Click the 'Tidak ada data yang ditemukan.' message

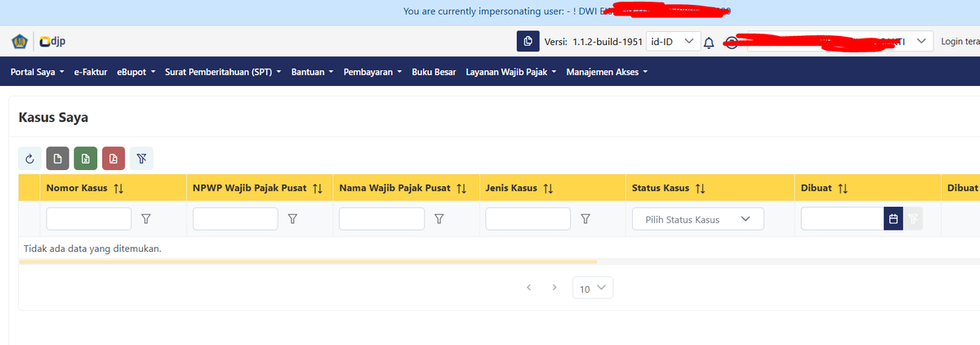coord(92,248)
